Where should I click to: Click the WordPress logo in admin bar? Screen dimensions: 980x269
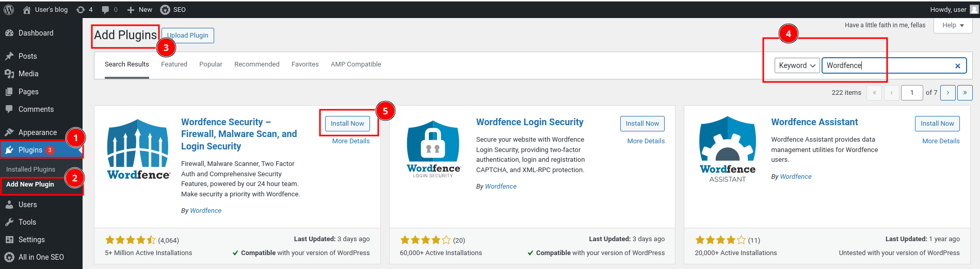9,9
